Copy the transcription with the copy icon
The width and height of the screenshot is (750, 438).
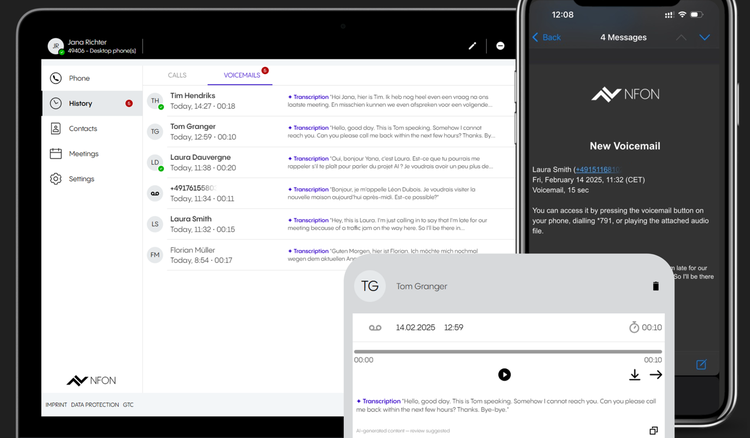653,430
